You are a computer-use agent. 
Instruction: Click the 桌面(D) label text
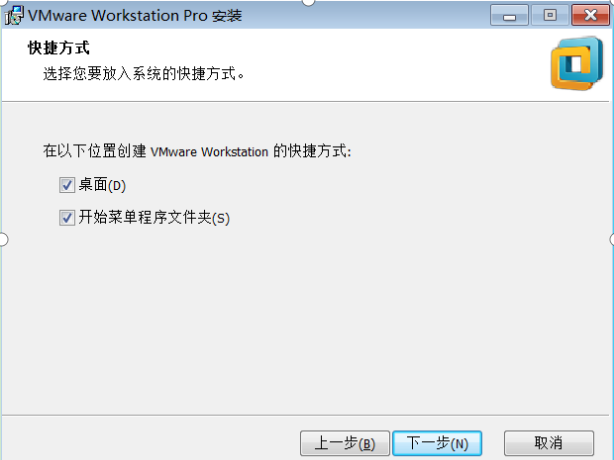tap(102, 185)
